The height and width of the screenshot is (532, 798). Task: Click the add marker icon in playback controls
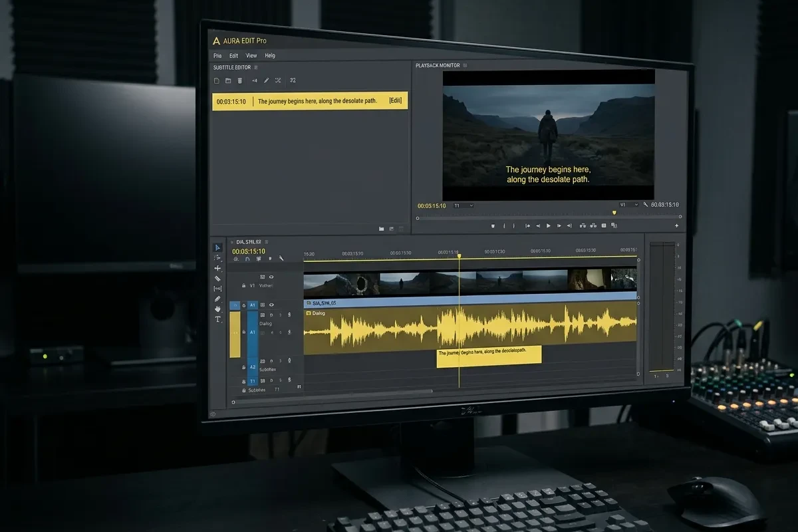493,226
